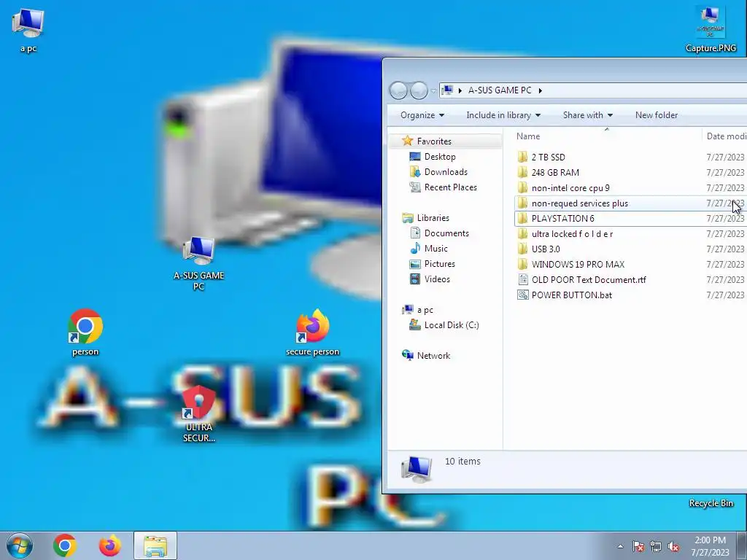747x560 pixels.
Task: Click the Music note icon in Libraries
Action: (415, 248)
